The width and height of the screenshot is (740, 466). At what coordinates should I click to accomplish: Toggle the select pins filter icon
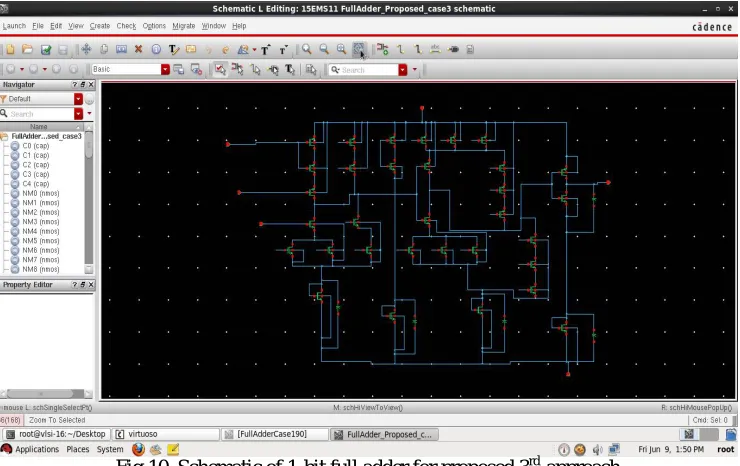click(273, 69)
